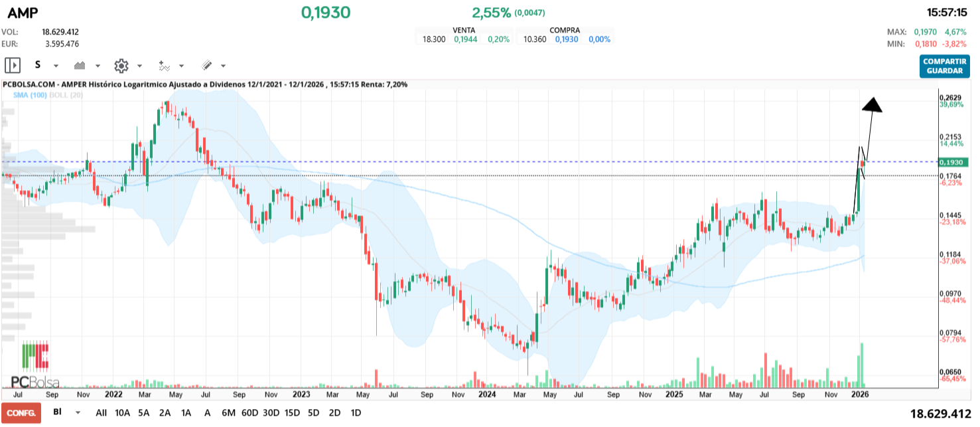Open the drawing tools dropdown arrow

click(x=223, y=66)
